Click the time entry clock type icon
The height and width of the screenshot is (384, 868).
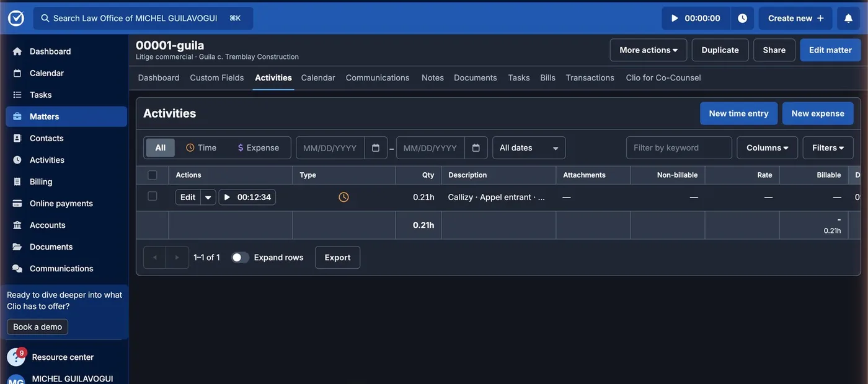pyautogui.click(x=343, y=197)
